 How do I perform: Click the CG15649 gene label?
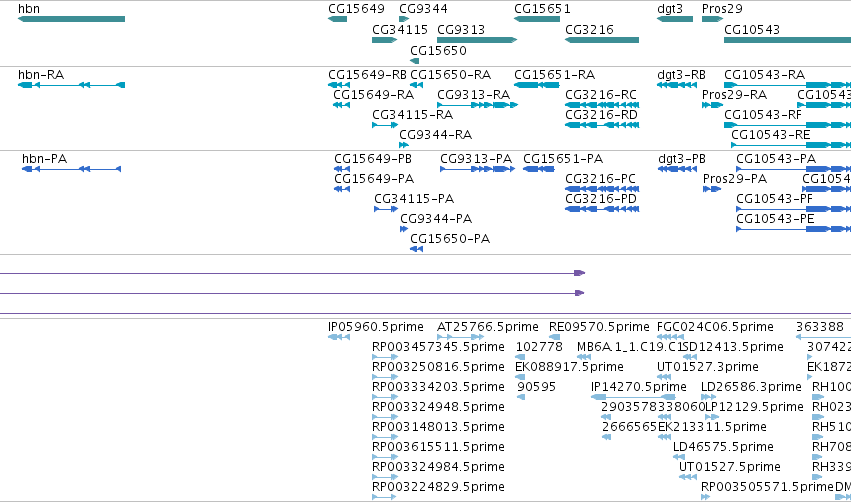[356, 9]
